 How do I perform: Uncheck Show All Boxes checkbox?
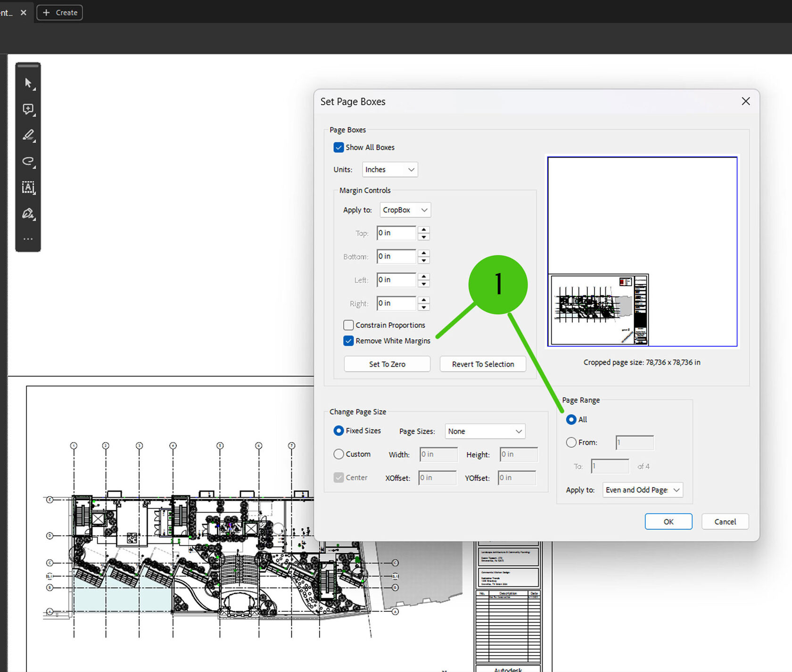point(338,148)
